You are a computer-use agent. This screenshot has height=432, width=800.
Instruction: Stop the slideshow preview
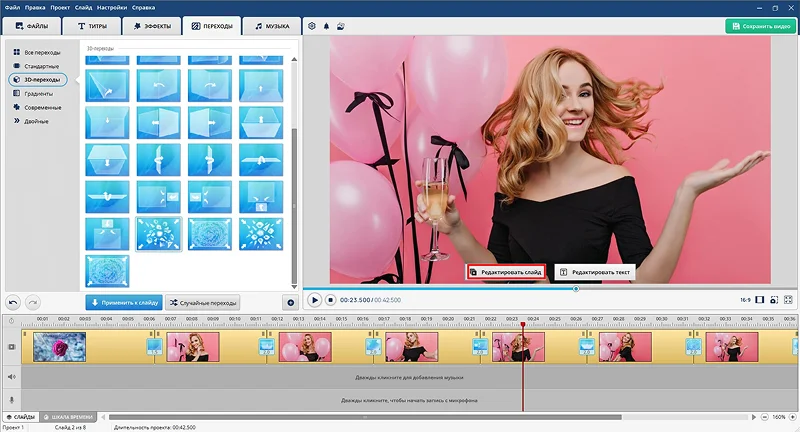pos(330,300)
